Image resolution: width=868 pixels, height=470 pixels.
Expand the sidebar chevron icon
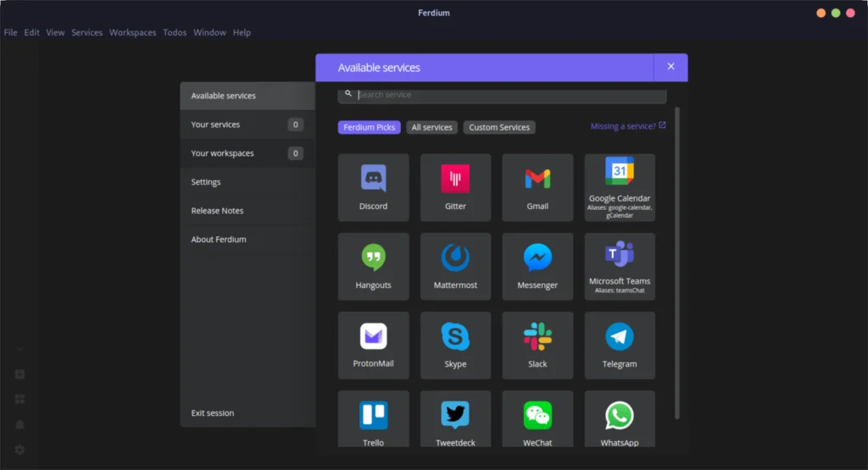[20, 350]
